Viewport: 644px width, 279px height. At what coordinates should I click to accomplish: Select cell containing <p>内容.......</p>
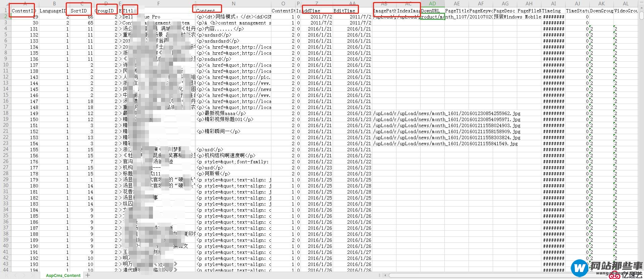click(x=233, y=29)
